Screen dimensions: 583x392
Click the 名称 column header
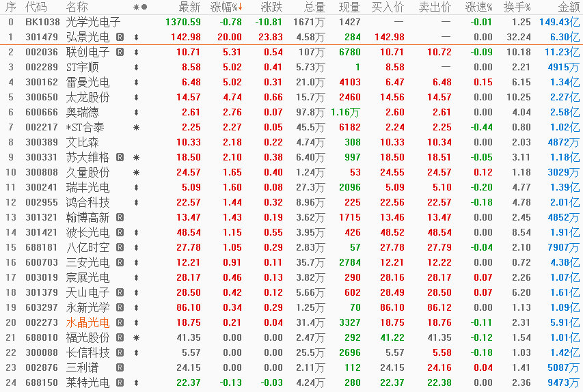point(77,7)
